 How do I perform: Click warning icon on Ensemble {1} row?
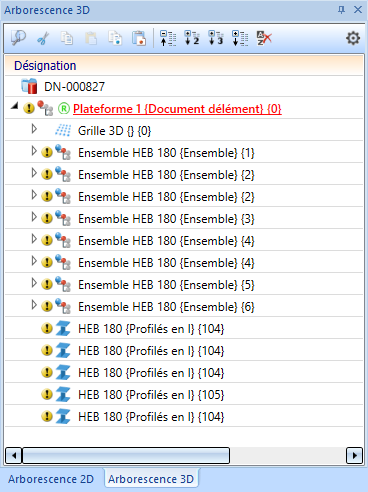coord(47,152)
